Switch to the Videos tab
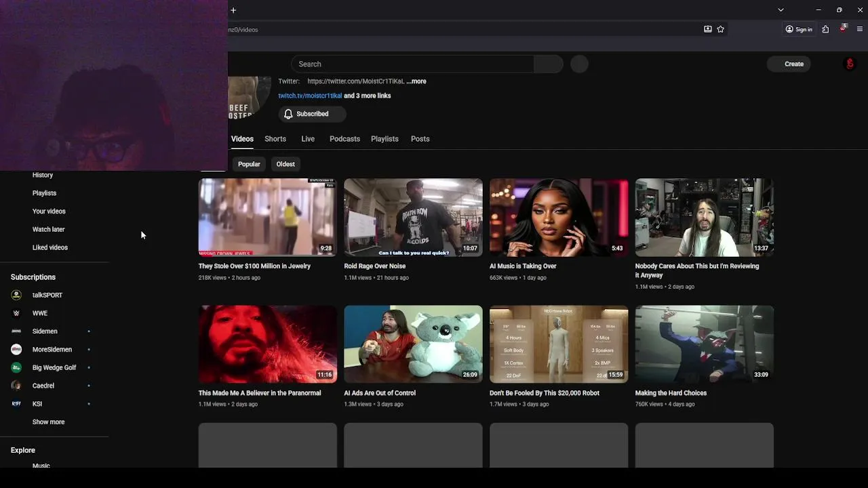868x488 pixels. click(242, 139)
